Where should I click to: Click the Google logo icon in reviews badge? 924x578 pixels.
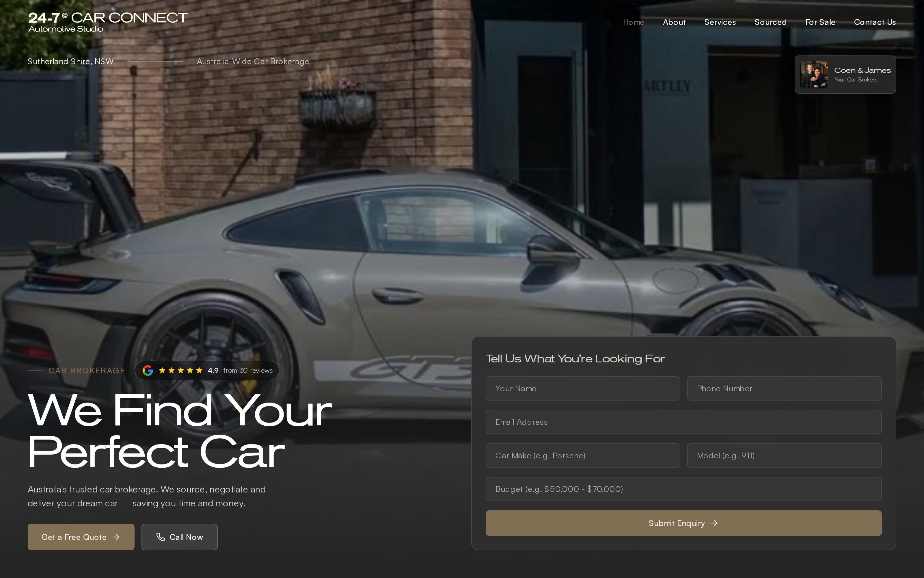click(x=148, y=370)
